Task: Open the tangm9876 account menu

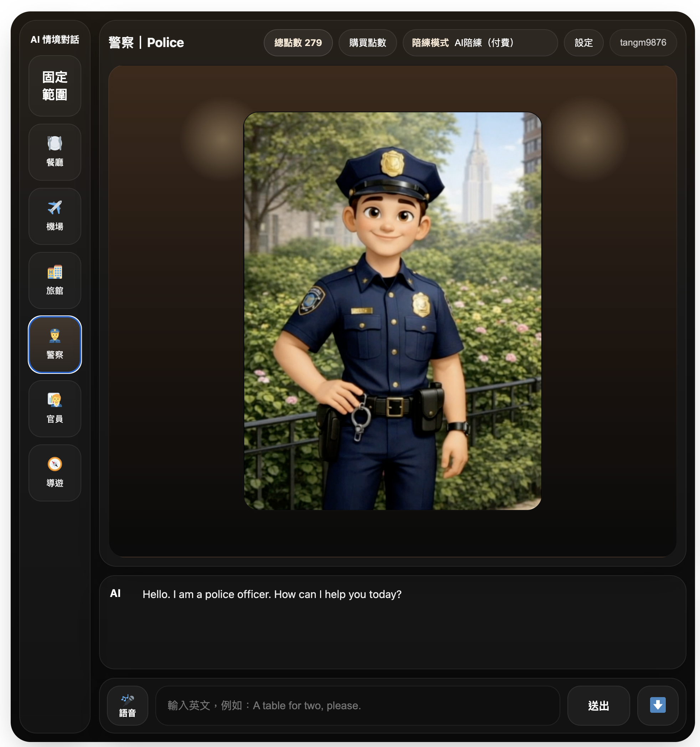Action: 643,43
